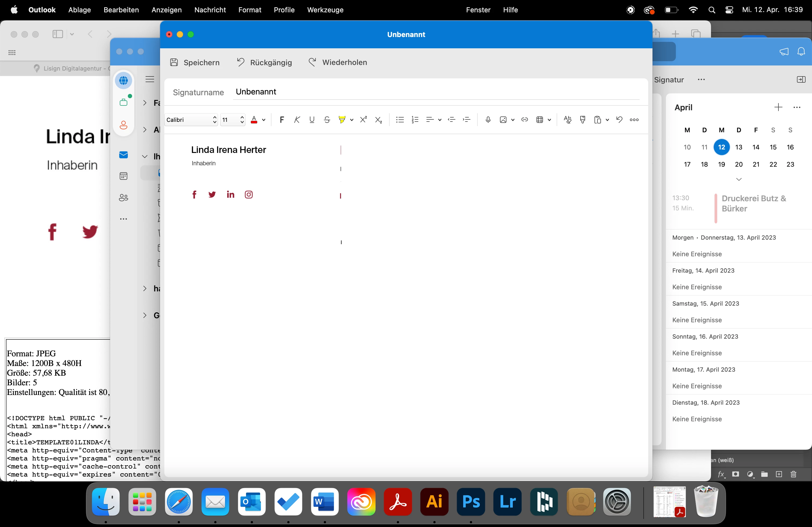Open the font color dropdown arrow

(x=264, y=120)
